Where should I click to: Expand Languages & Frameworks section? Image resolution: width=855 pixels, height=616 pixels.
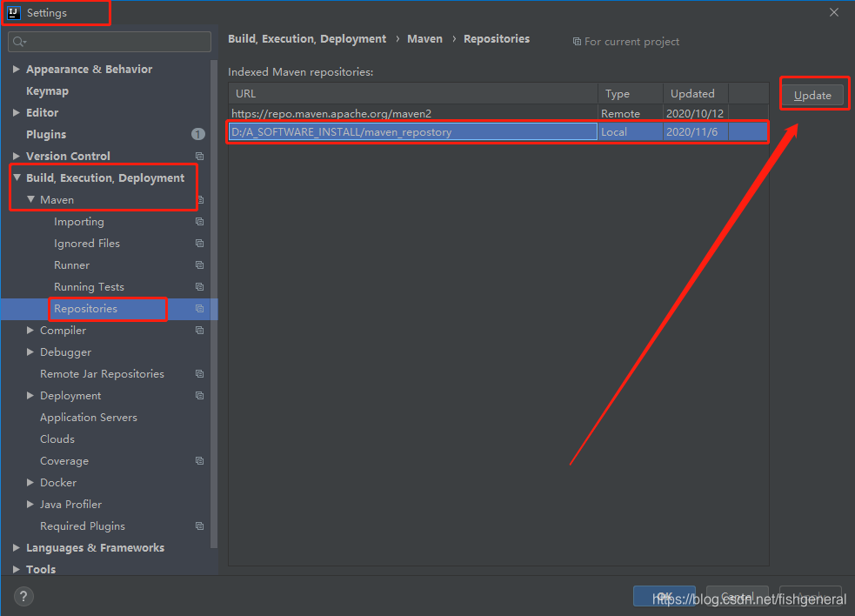(x=17, y=548)
